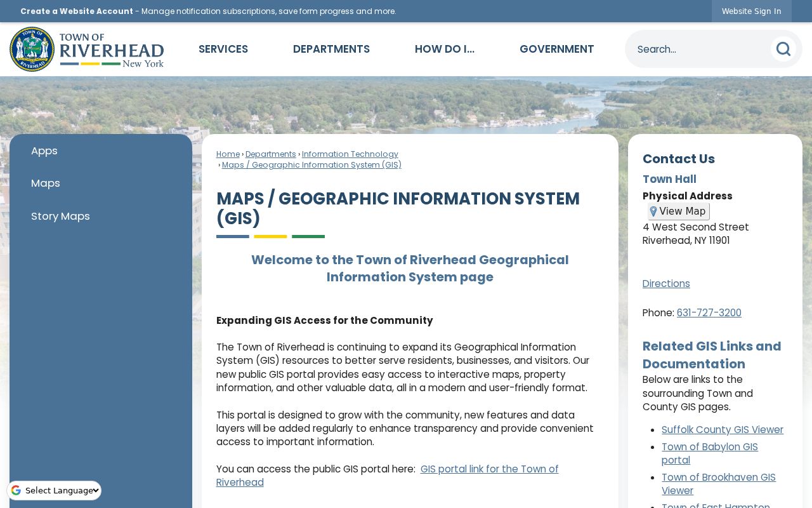
Task: Open the Select Language dropdown
Action: pyautogui.click(x=55, y=490)
